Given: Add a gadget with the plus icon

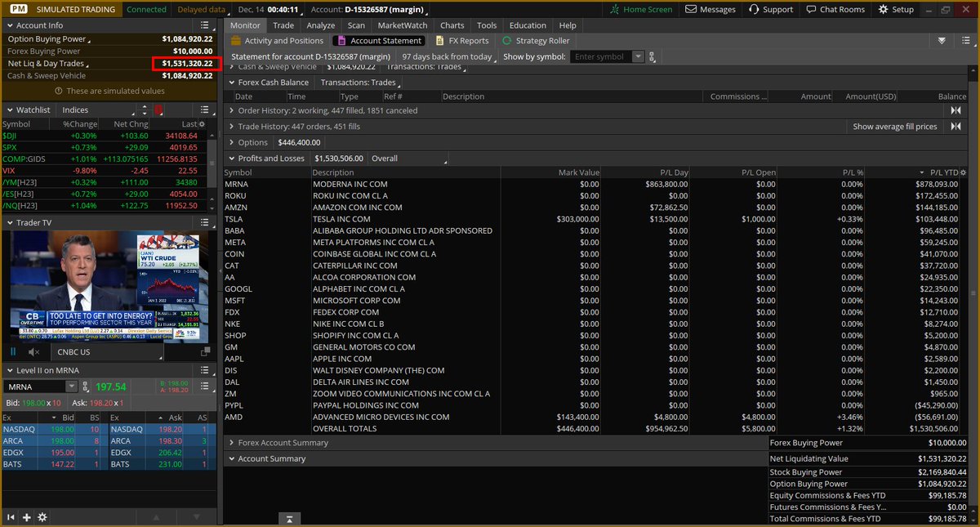Looking at the screenshot, I should pyautogui.click(x=26, y=517).
